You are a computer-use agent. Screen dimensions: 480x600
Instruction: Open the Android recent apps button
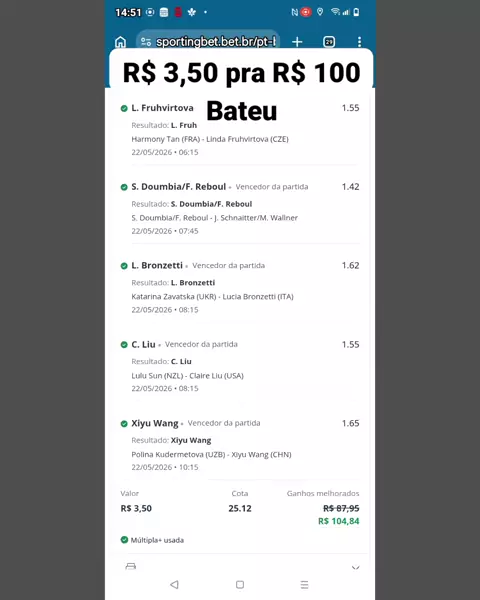[304, 584]
